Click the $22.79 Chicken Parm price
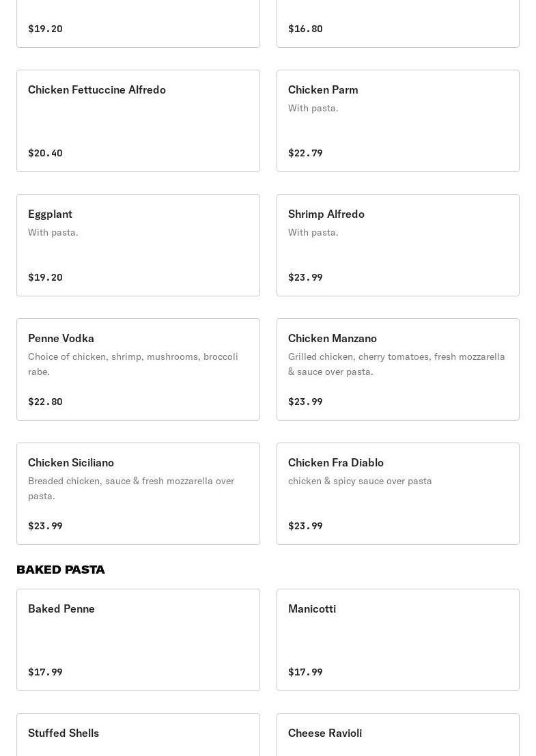This screenshot has width=536, height=756. coord(305,153)
